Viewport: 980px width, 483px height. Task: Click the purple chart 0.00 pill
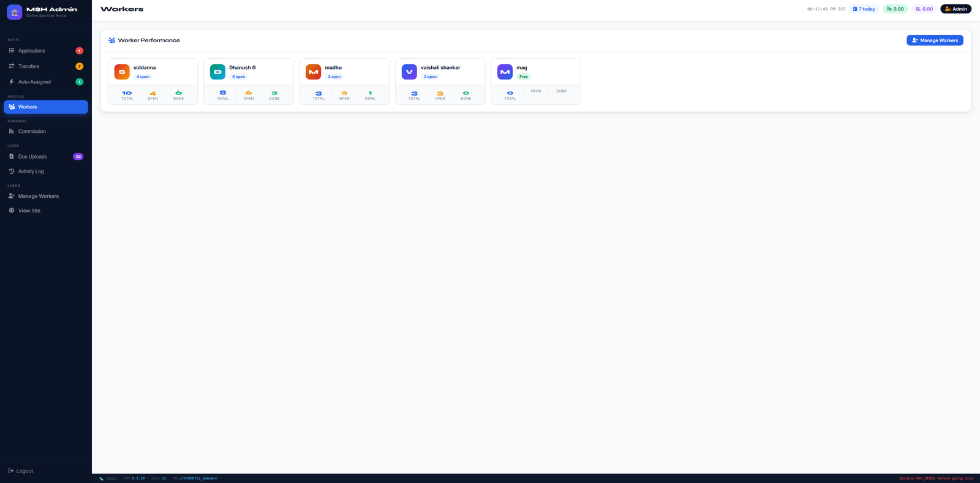[924, 9]
